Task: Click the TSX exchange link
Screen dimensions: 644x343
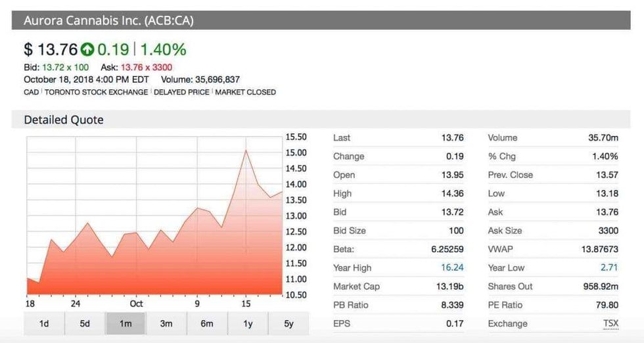Action: [610, 323]
